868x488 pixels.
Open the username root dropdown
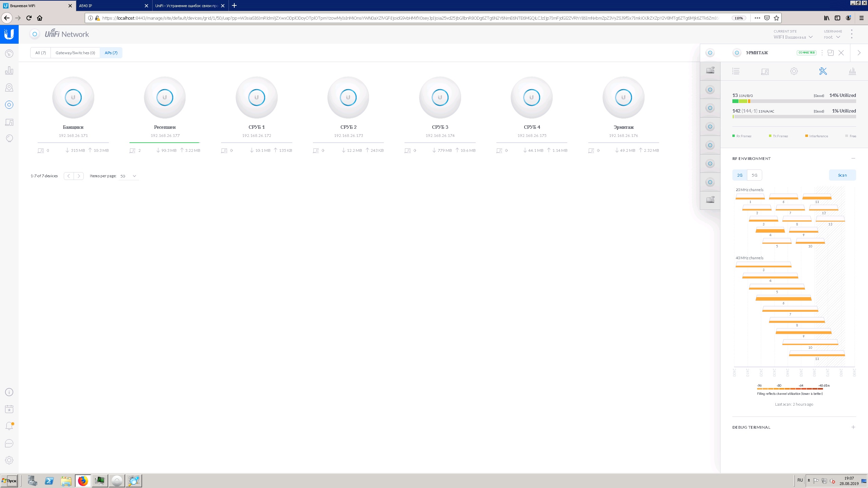click(x=832, y=37)
